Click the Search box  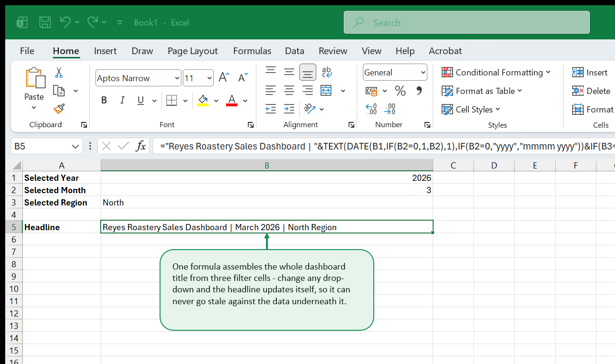467,22
